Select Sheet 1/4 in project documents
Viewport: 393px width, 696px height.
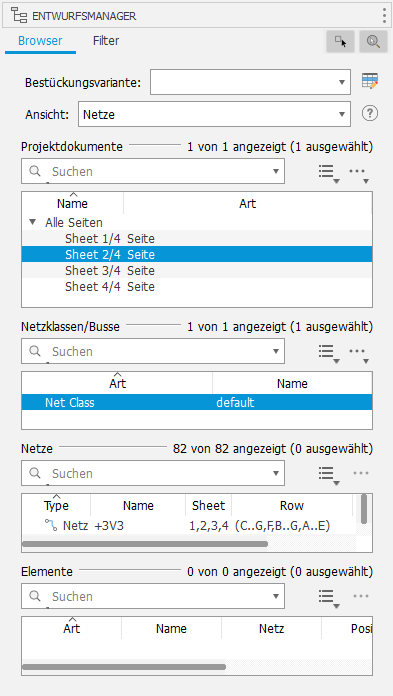click(197, 238)
